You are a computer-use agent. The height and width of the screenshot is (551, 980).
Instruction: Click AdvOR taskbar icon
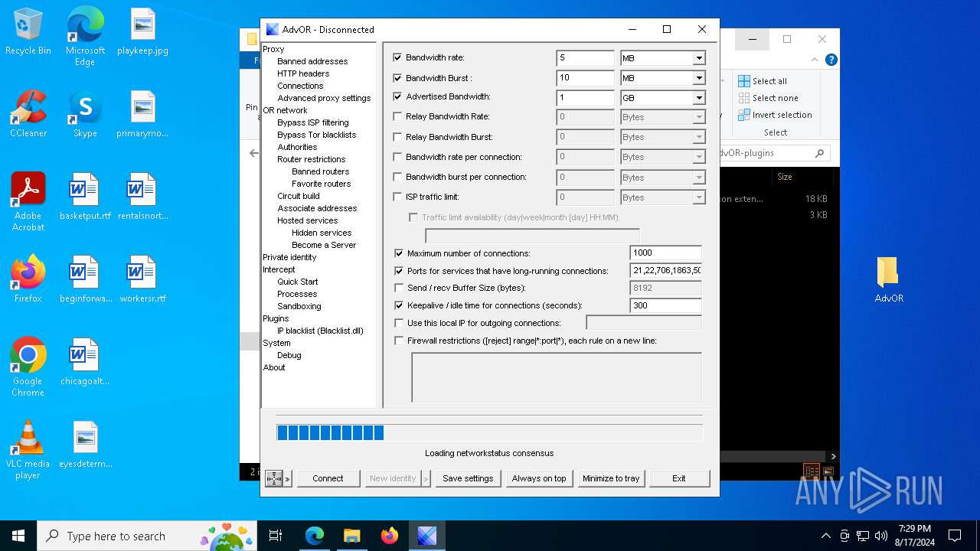click(x=426, y=536)
